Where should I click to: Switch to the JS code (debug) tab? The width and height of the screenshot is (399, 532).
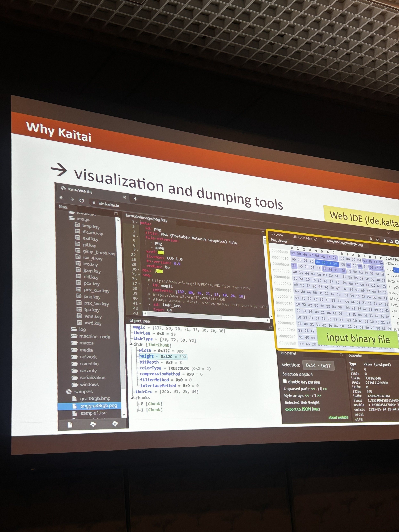[305, 238]
